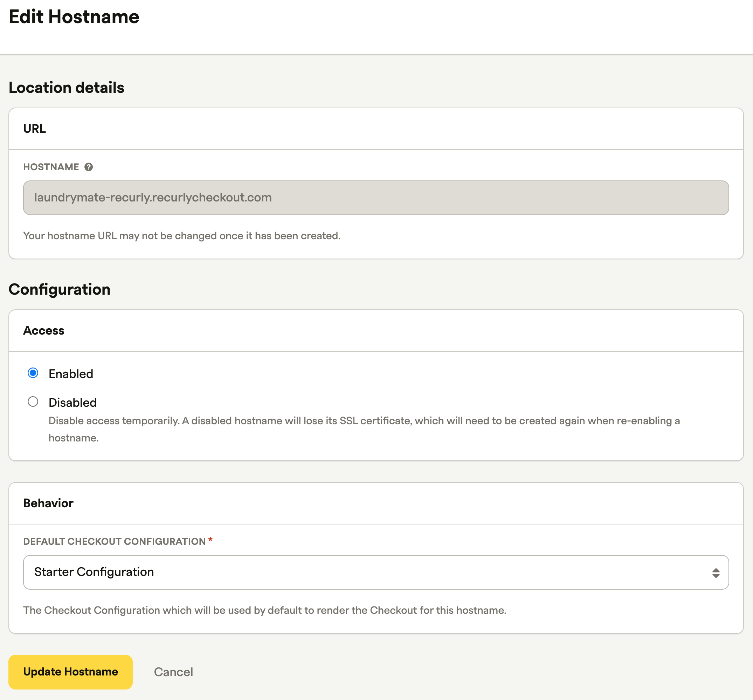Click the Enabled label text
753x700 pixels.
click(71, 374)
